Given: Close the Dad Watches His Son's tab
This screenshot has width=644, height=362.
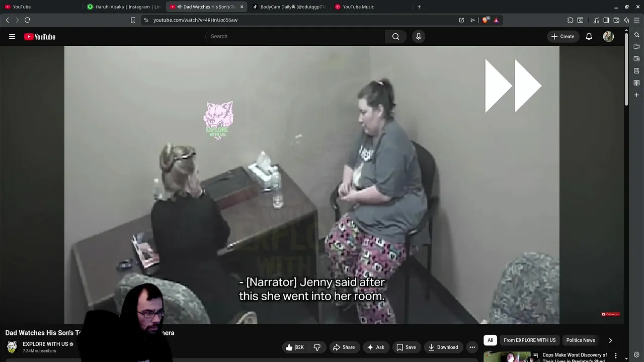Looking at the screenshot, I should [x=242, y=7].
